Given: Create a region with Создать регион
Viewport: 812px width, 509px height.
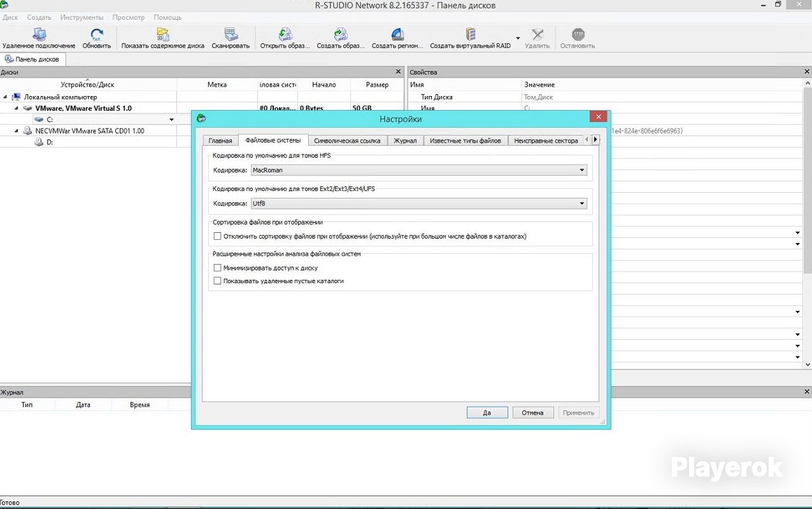Looking at the screenshot, I should (397, 38).
